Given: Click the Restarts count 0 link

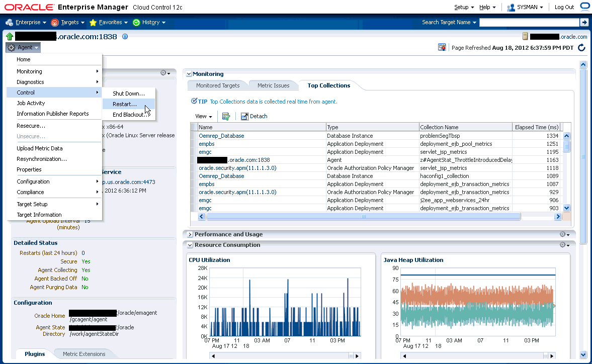Looking at the screenshot, I should (x=83, y=253).
